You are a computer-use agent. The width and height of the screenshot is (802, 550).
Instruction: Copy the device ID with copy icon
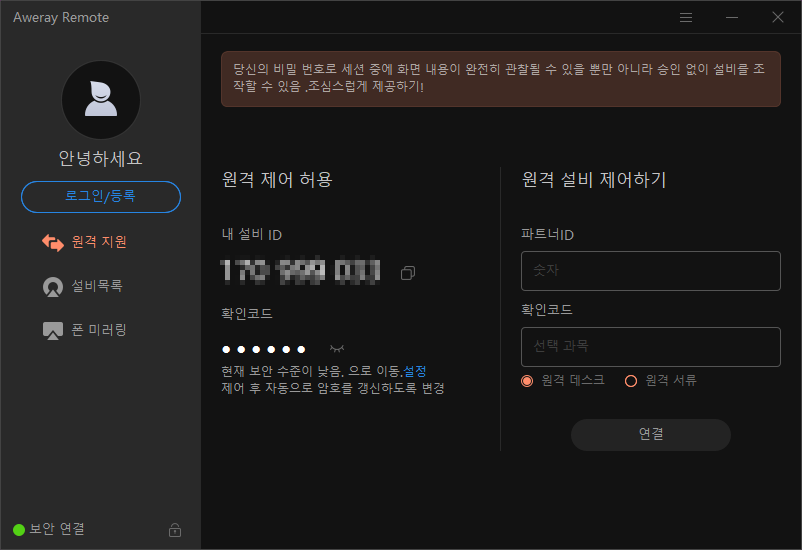point(408,273)
